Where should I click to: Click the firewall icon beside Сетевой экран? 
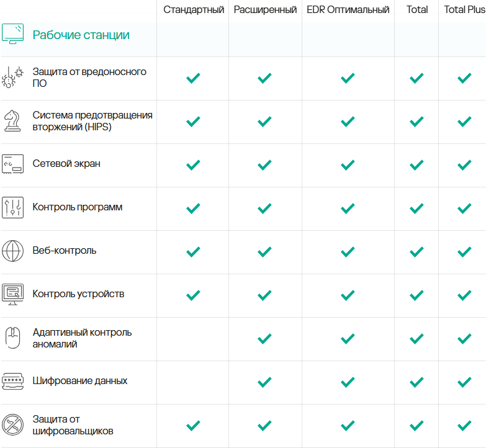point(12,164)
